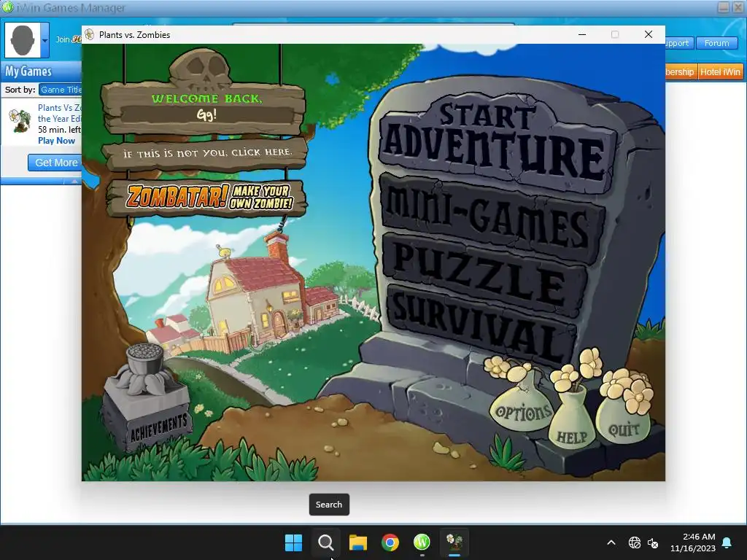
Task: Open Survival mode on the tombstone
Action: pyautogui.click(x=481, y=326)
